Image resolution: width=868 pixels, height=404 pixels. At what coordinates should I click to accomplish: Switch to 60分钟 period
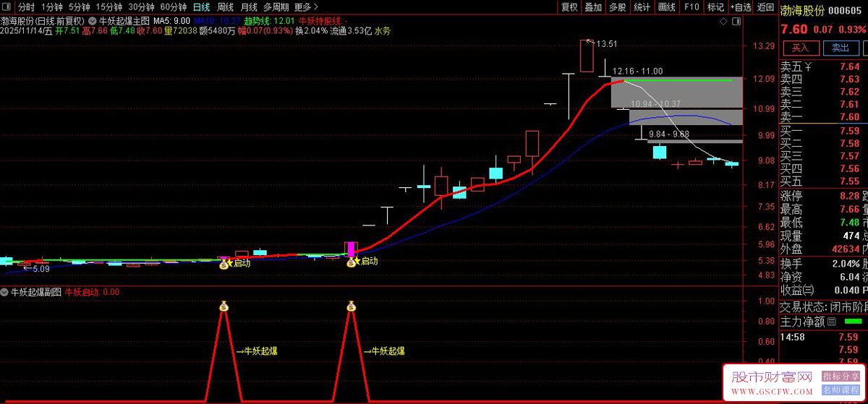point(173,7)
